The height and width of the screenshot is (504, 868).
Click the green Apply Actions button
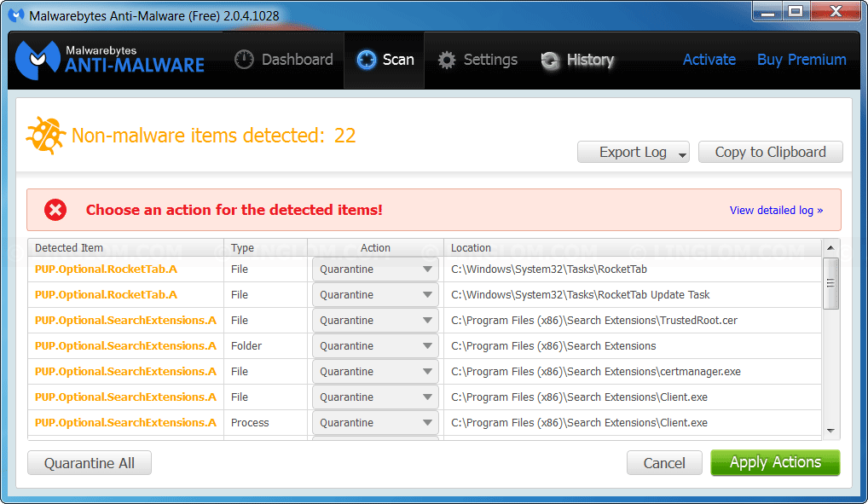point(775,462)
